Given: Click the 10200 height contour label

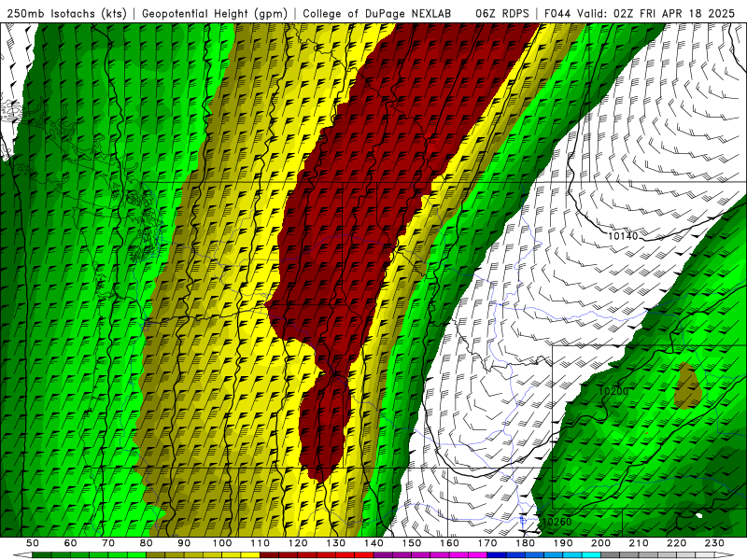Looking at the screenshot, I should pos(613,391).
